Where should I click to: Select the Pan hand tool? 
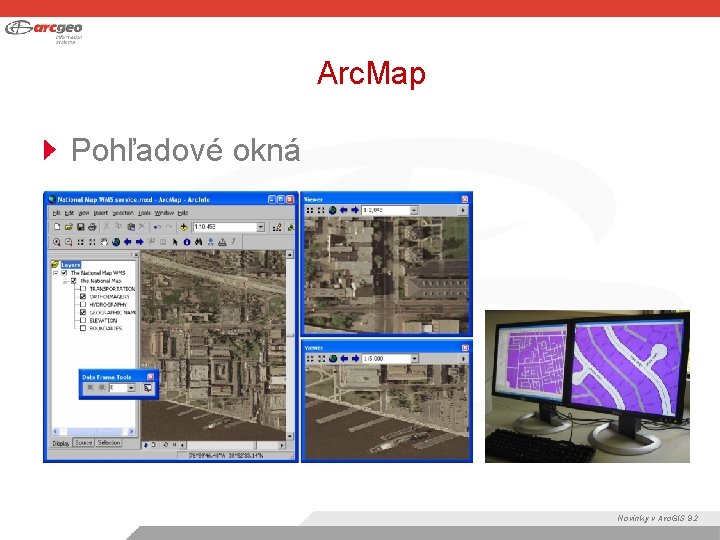[104, 242]
